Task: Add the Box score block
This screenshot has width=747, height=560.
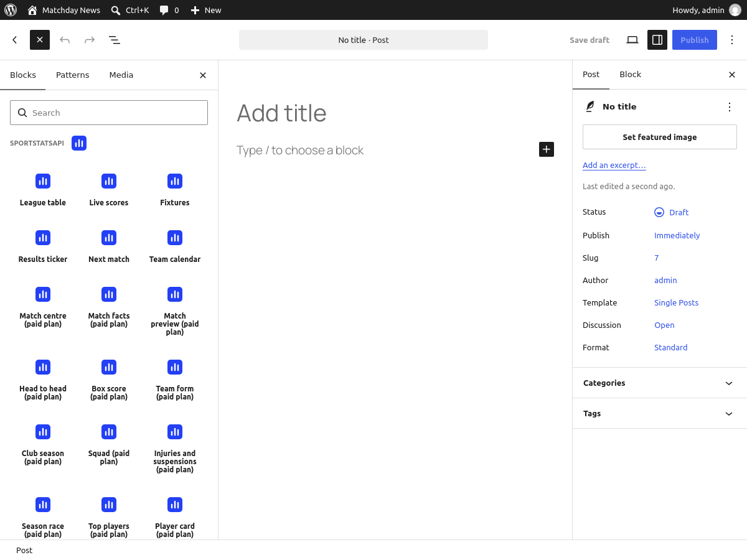Action: (x=109, y=380)
